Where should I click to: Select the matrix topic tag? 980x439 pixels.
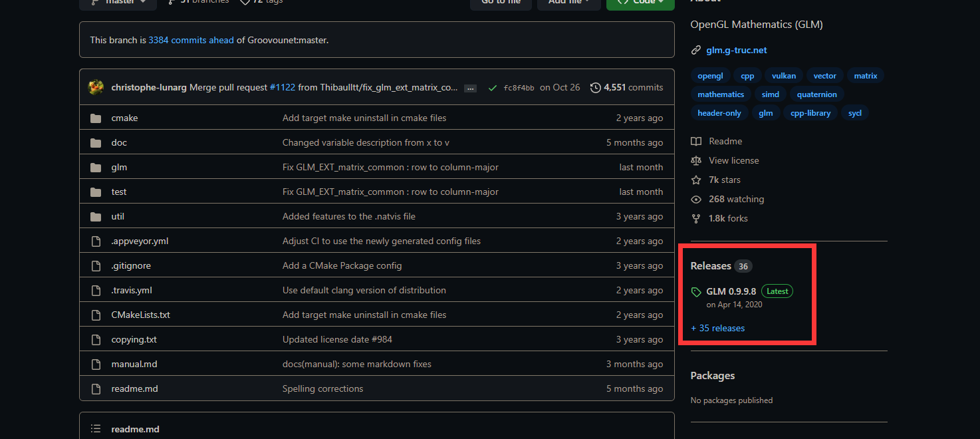point(866,76)
